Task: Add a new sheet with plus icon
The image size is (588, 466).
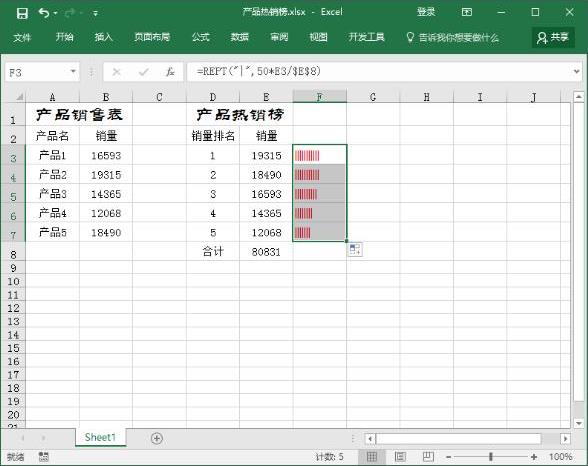Action: click(x=156, y=438)
